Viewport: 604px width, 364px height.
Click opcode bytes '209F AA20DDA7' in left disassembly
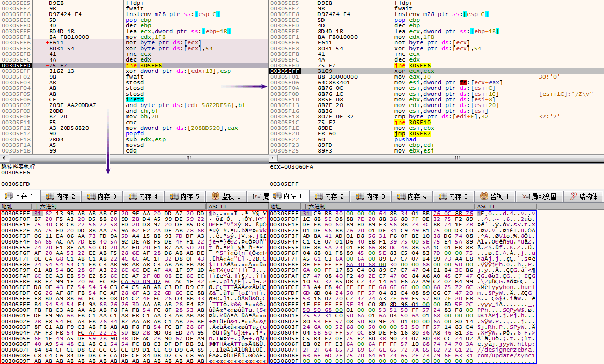[72, 105]
